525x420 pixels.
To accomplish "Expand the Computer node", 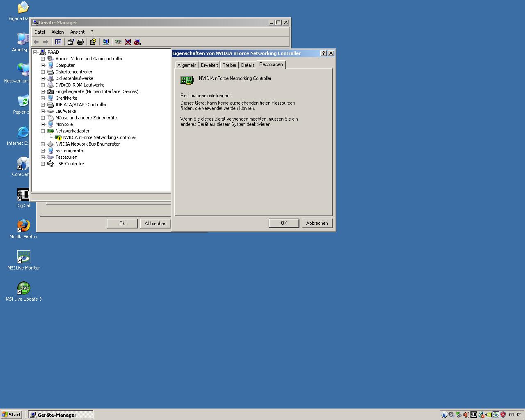I will tap(43, 65).
